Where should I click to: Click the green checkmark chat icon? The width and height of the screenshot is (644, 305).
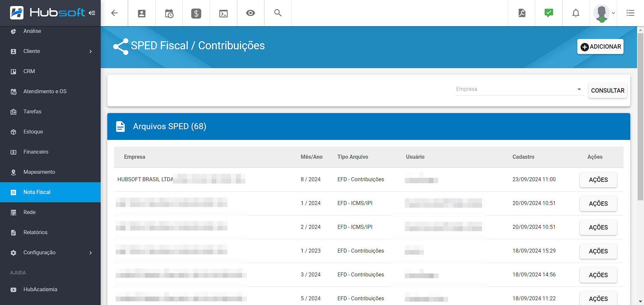pos(549,13)
